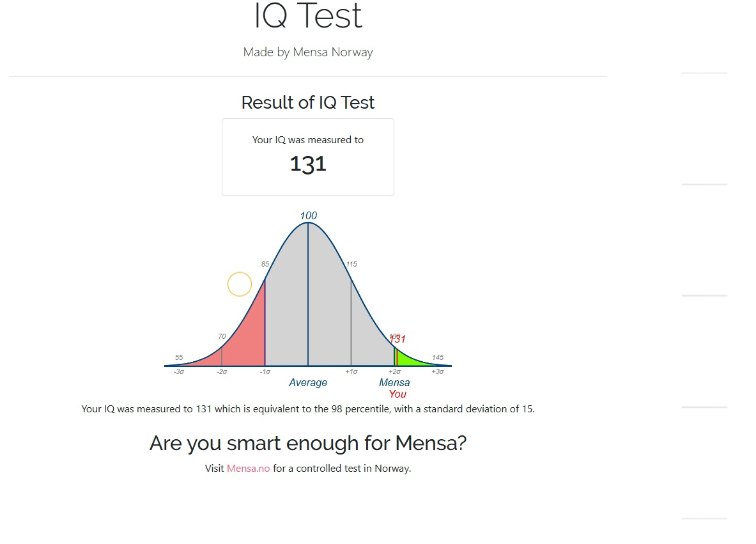Click the Made by Mensa Norway subtitle
This screenshot has height=544, width=756.
308,52
